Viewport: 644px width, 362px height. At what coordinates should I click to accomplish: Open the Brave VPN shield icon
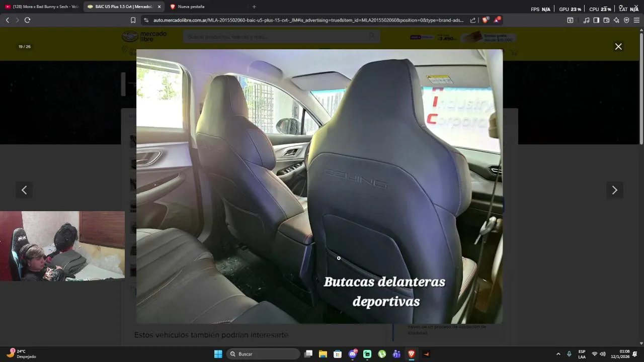coord(626,20)
